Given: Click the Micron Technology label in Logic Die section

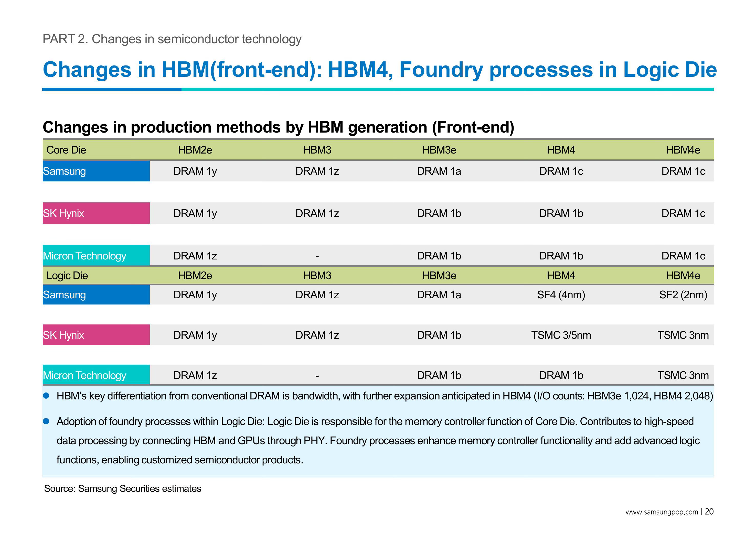Looking at the screenshot, I should coord(96,375).
